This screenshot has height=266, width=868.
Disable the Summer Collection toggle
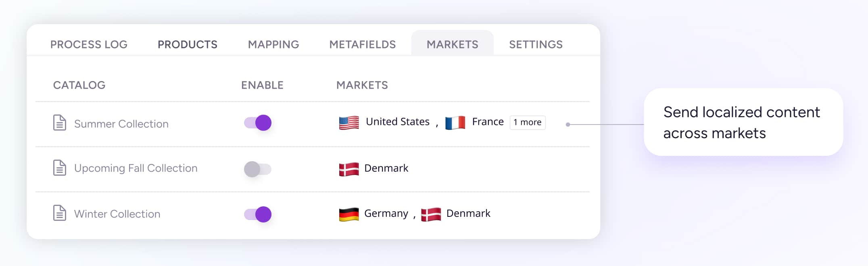click(x=258, y=123)
